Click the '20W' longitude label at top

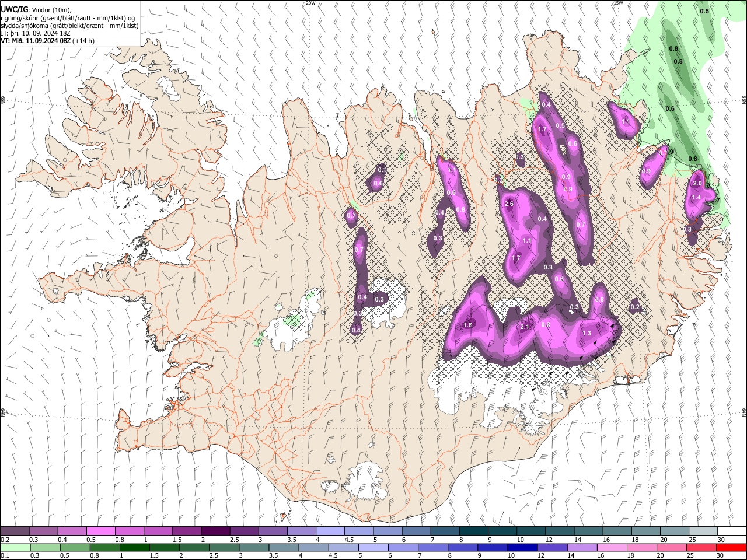tap(310, 3)
